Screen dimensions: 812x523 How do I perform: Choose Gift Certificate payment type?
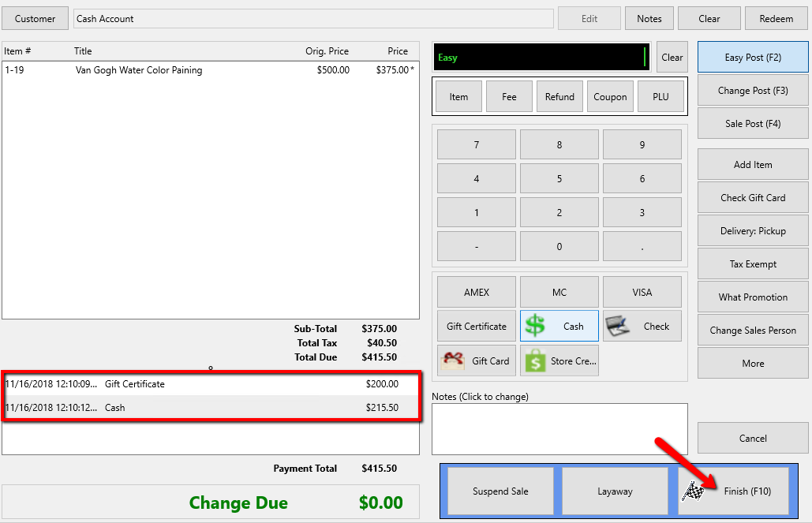point(477,327)
